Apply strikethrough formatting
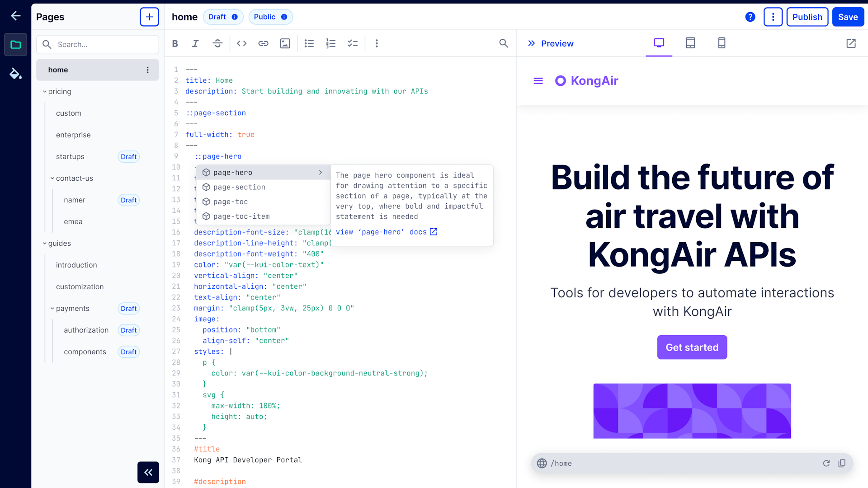Screen dimensions: 868x488 [x=217, y=43]
